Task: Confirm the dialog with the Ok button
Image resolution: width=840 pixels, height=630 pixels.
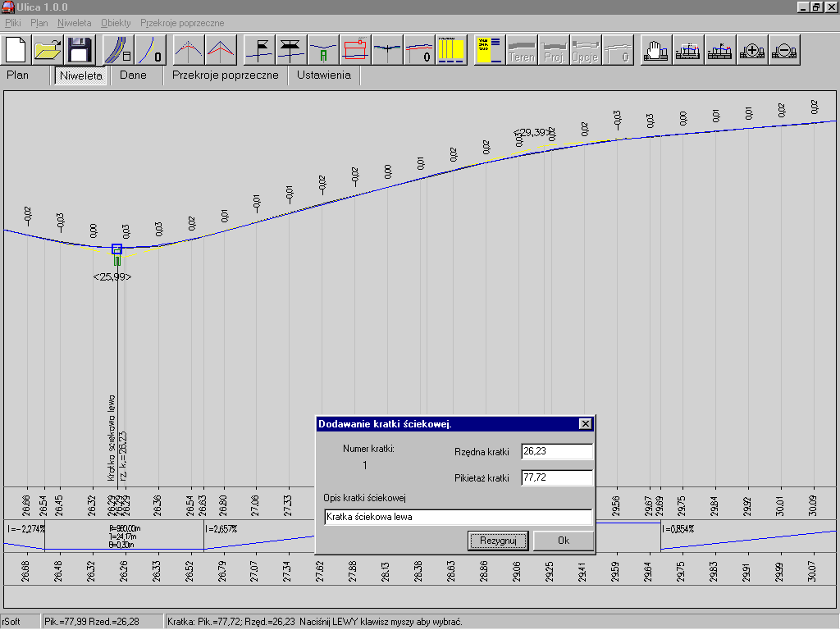Action: 563,541
